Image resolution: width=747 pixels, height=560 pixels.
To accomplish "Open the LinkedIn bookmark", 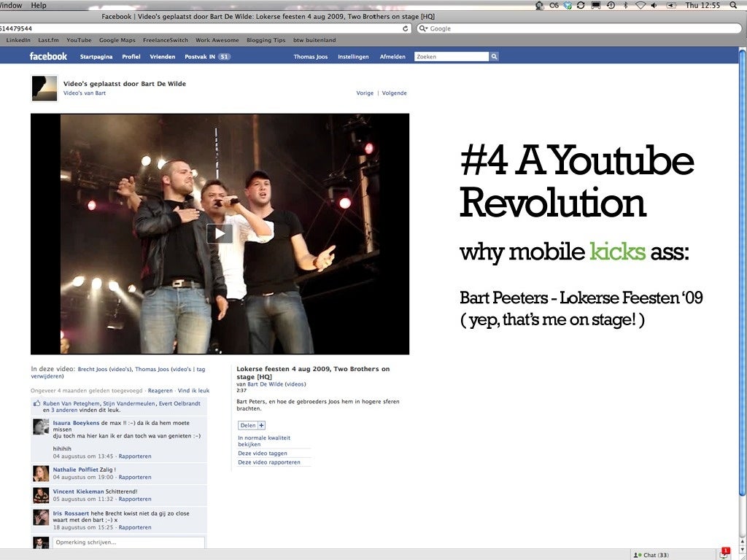I will point(18,41).
